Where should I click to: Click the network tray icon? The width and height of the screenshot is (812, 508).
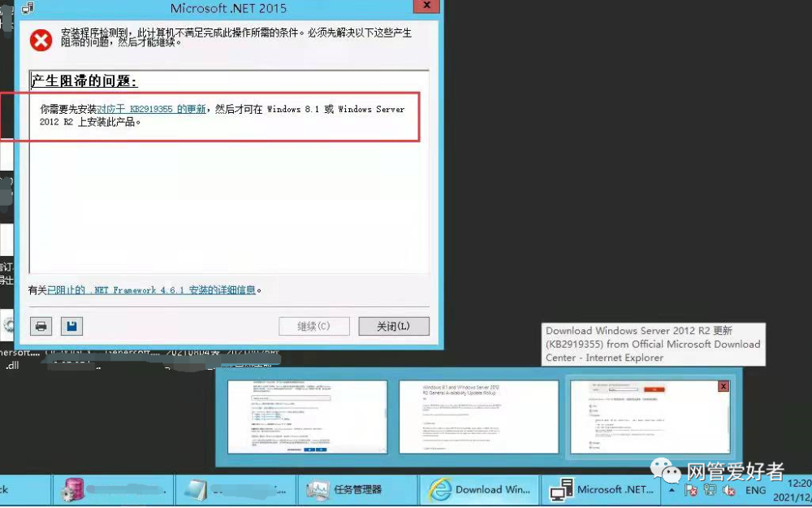click(710, 490)
